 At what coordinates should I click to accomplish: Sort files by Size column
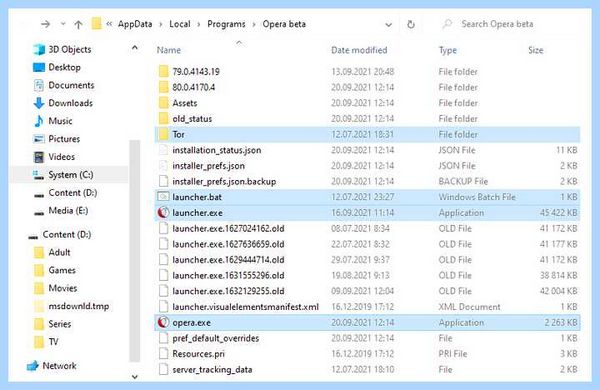point(536,50)
